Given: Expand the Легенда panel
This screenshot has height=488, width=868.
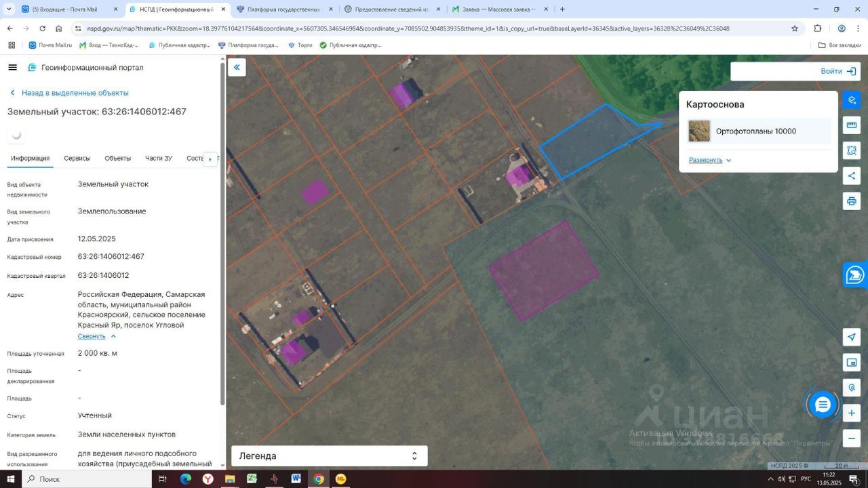Looking at the screenshot, I should [330, 456].
